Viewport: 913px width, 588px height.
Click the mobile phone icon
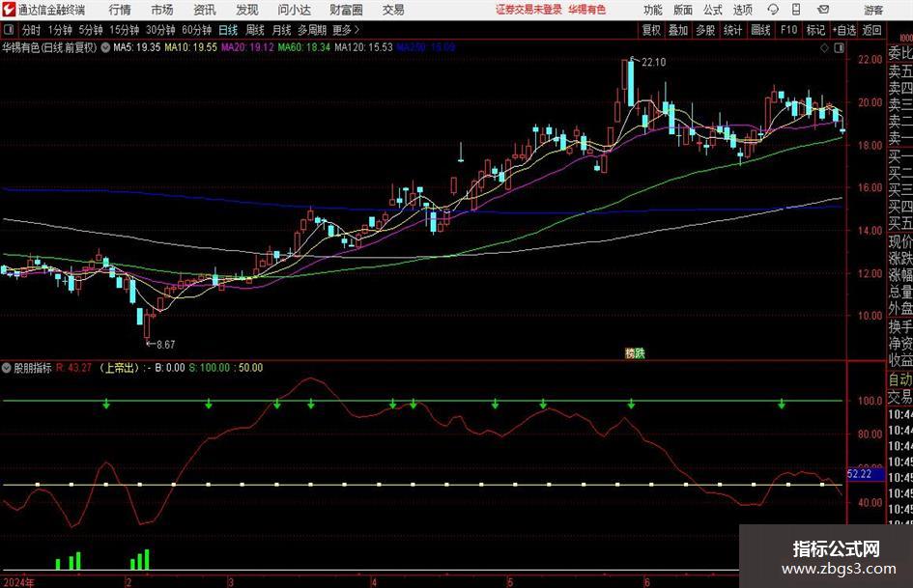click(796, 10)
